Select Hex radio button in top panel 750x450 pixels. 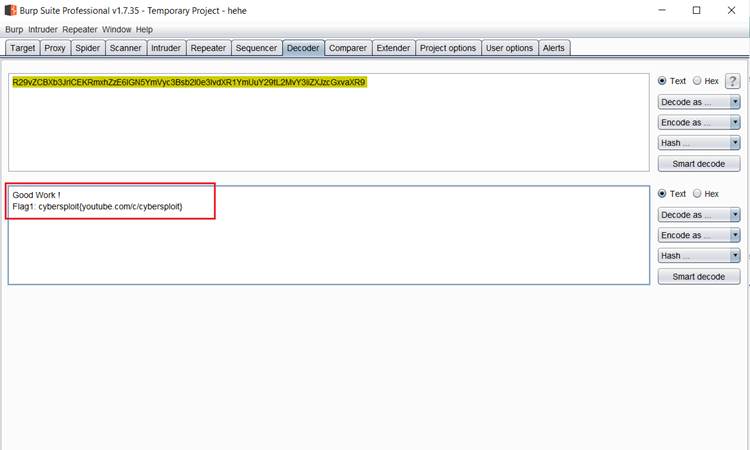click(697, 81)
